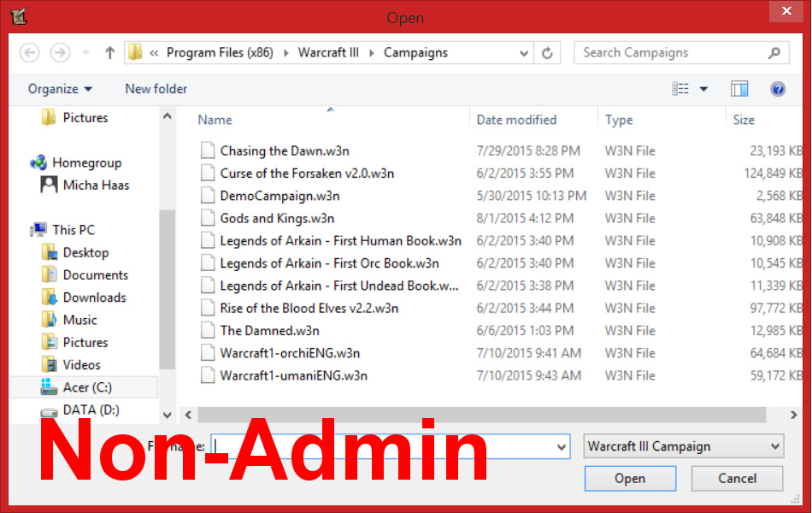This screenshot has height=513, width=812.
Task: Select Warcraft1-umaniENG.w3n file
Action: click(x=294, y=375)
